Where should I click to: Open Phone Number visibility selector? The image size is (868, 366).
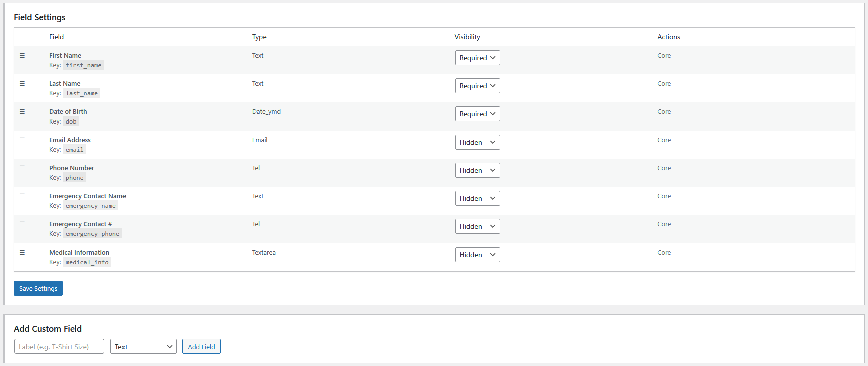(x=477, y=170)
